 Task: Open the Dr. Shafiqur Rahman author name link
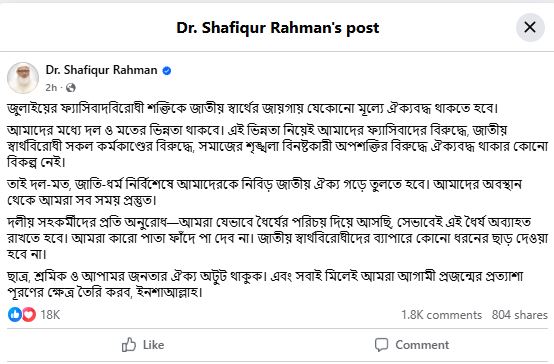click(101, 70)
